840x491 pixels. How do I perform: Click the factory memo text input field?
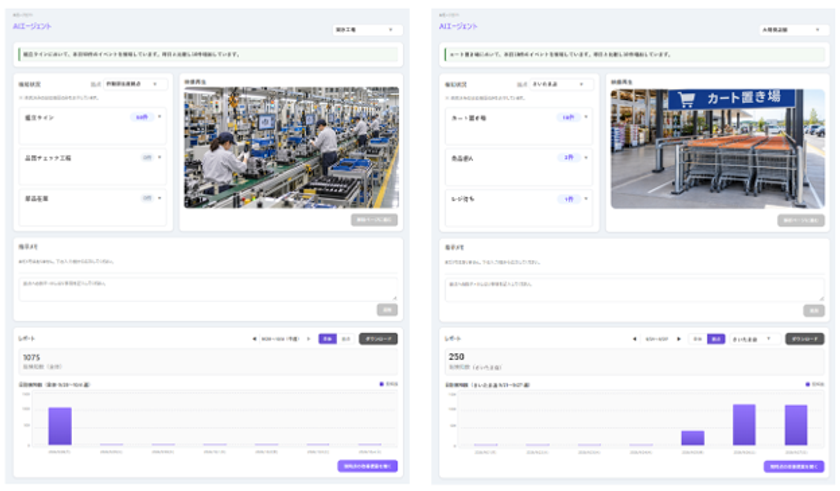click(208, 289)
